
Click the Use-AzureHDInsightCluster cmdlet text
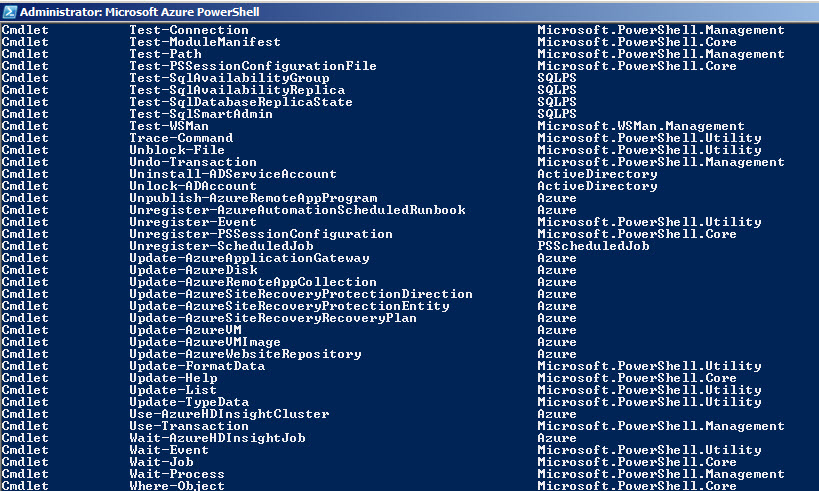[228, 414]
